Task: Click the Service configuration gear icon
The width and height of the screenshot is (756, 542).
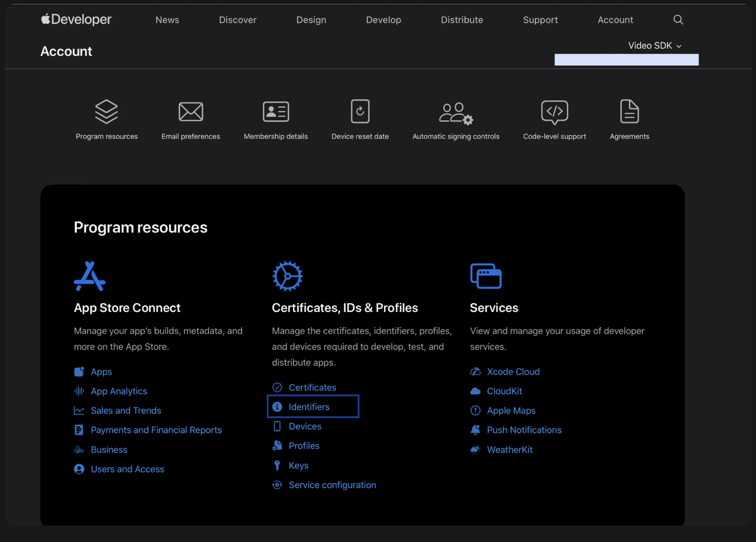Action: click(x=277, y=485)
